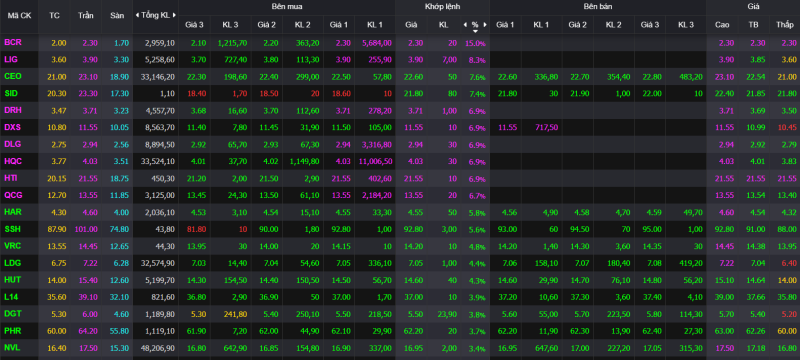Click the Sàn floor price column header

117,15
